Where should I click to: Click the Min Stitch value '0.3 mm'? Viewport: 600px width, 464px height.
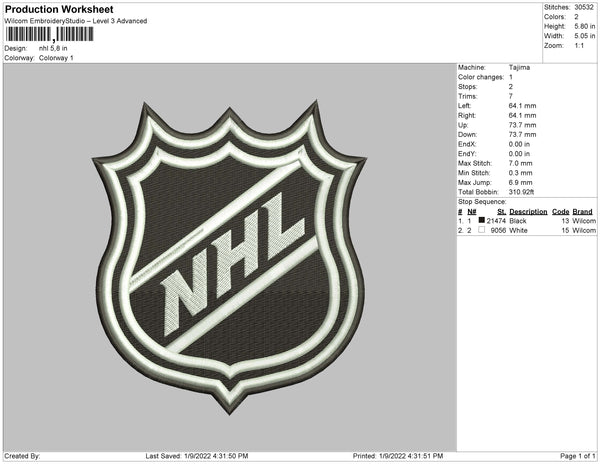click(x=520, y=173)
